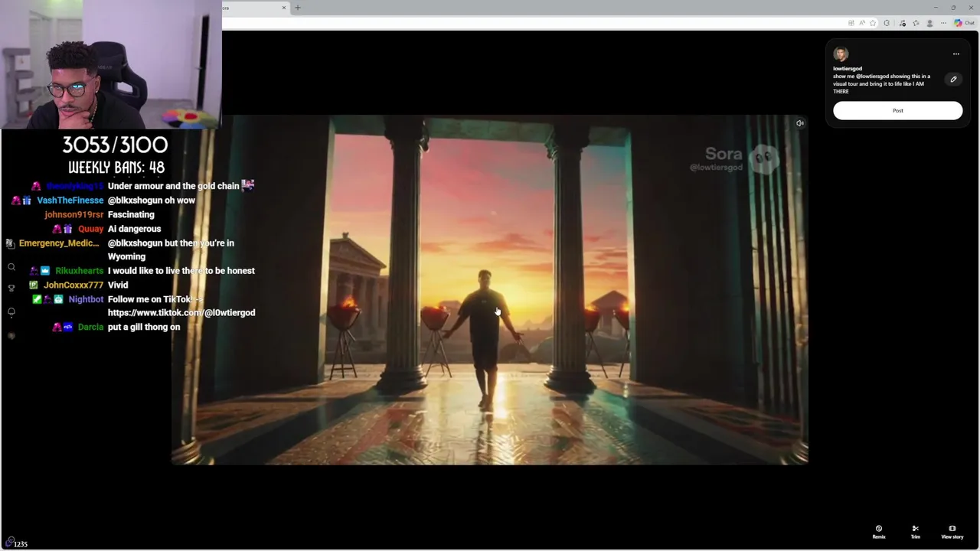Open View story below the video
980x551 pixels.
952,532
